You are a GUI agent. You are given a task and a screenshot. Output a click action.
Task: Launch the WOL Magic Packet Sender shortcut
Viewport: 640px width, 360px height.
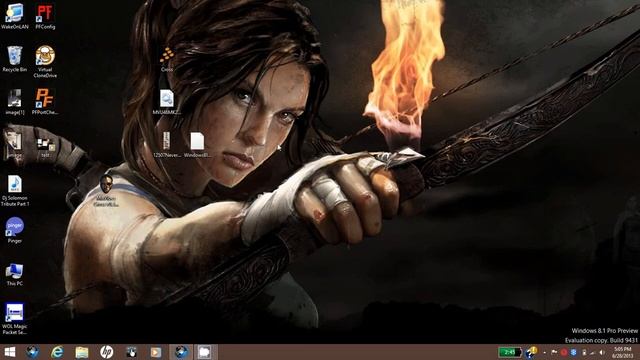tap(15, 319)
